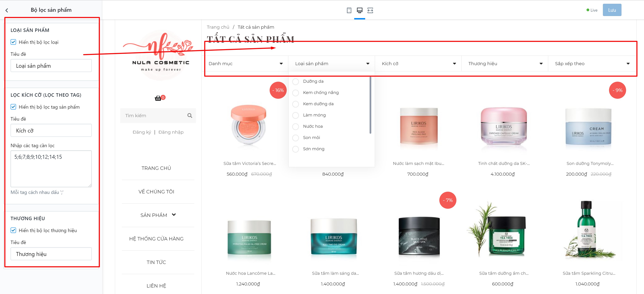Image resolution: width=644 pixels, height=294 pixels.
Task: Select the 'Kem dưỡng da' radio option
Action: (x=296, y=104)
